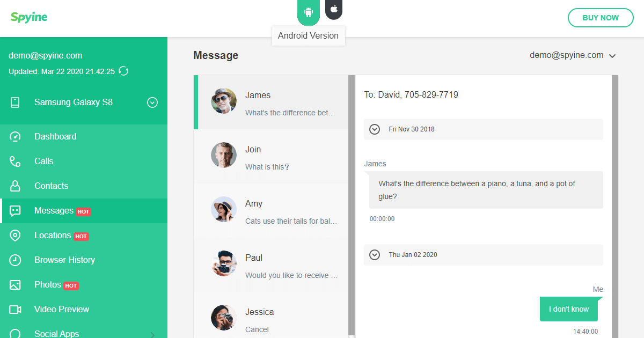The height and width of the screenshot is (338, 644).
Task: Switch to the Android version icon
Action: (x=309, y=12)
